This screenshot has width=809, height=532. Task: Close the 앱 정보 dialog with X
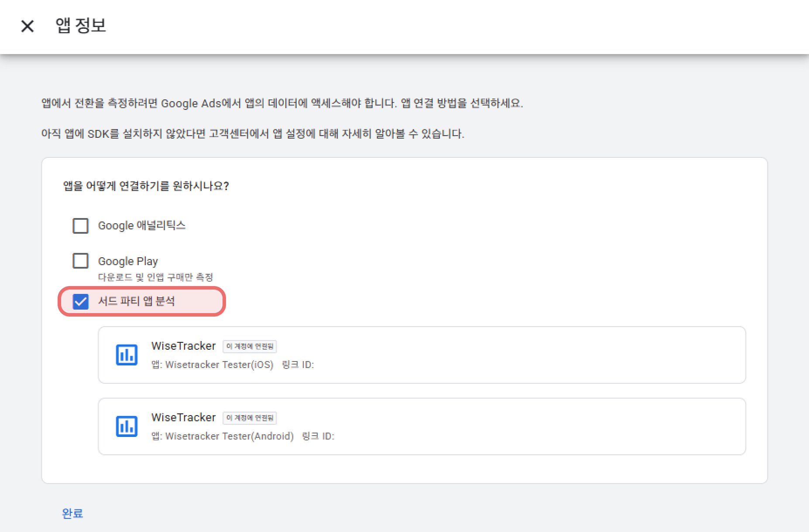[x=27, y=26]
